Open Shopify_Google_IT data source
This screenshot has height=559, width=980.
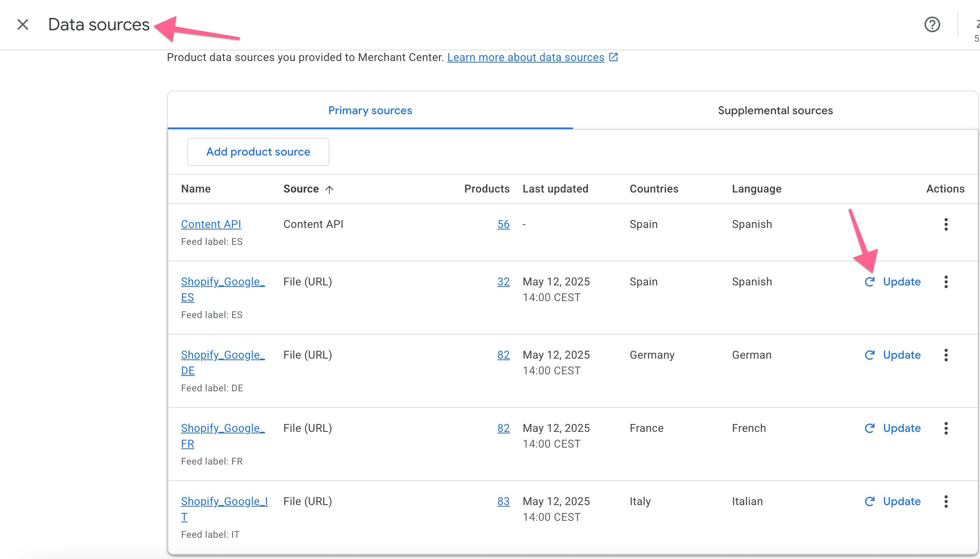pos(224,509)
